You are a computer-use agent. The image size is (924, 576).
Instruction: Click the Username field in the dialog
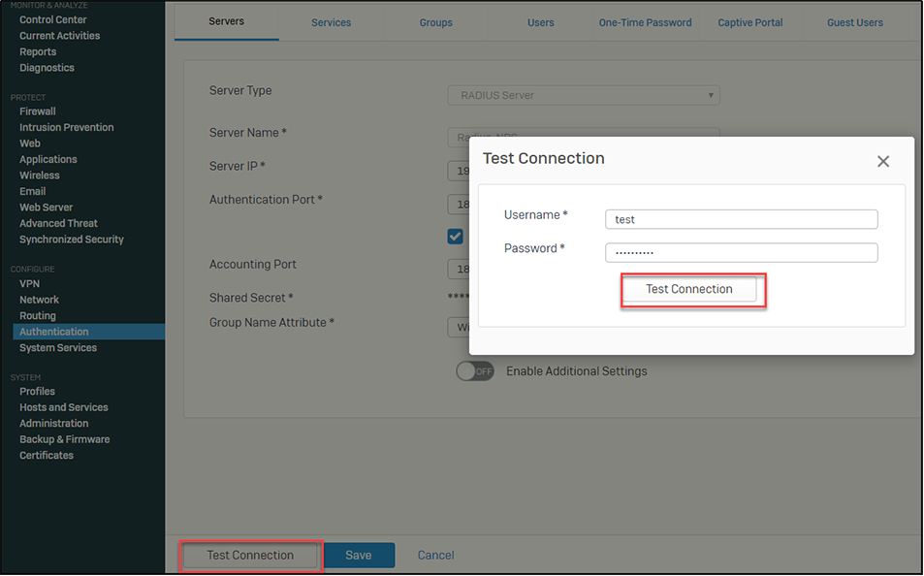point(741,219)
